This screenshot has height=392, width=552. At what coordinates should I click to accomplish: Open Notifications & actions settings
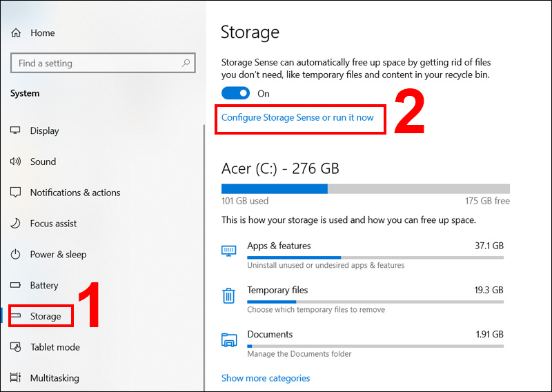[x=75, y=193]
